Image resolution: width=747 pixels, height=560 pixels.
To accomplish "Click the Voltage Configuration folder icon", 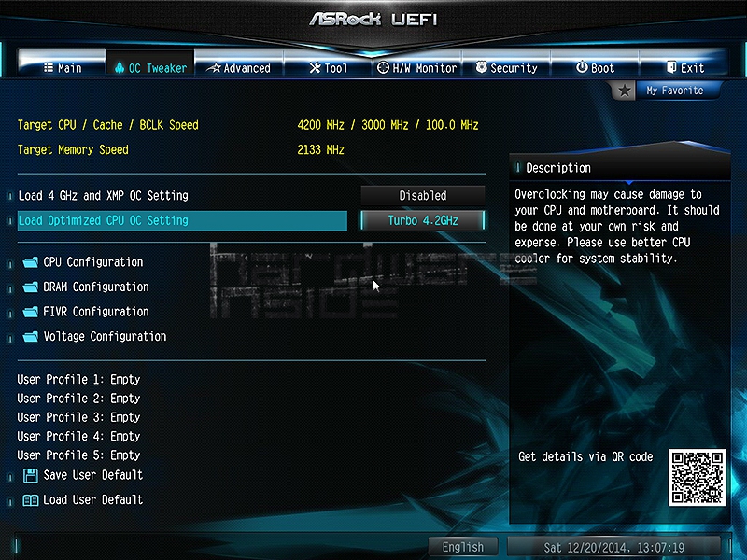I will point(31,337).
